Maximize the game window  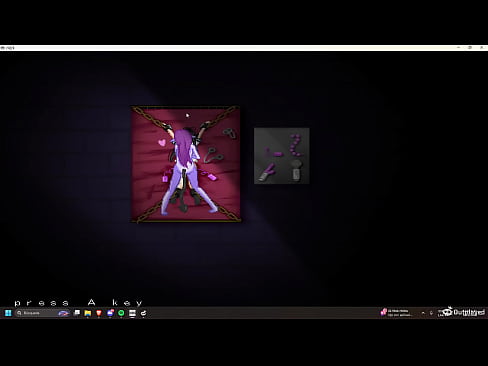[470, 48]
